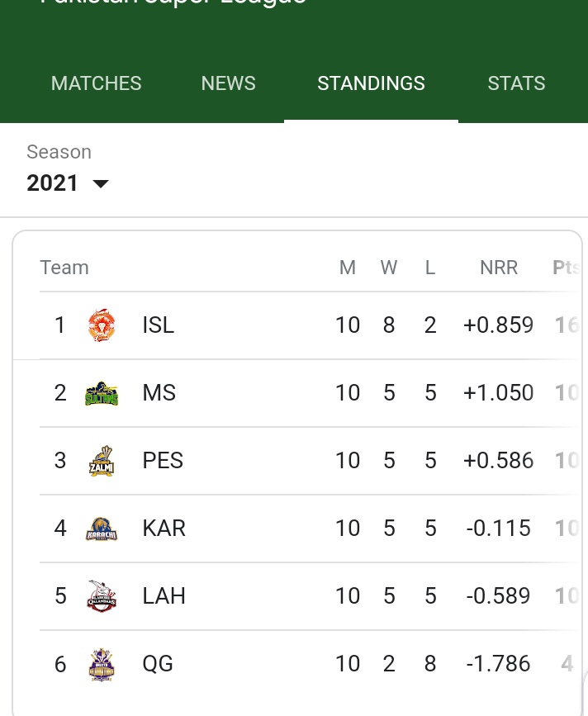Click the NRR column header
This screenshot has height=716, width=588.
pyautogui.click(x=499, y=268)
